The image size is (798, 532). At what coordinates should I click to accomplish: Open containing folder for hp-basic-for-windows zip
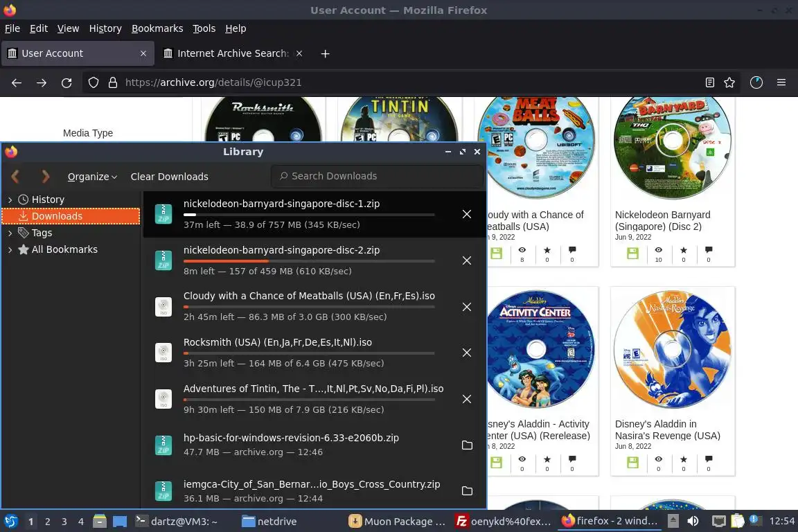coord(467,445)
